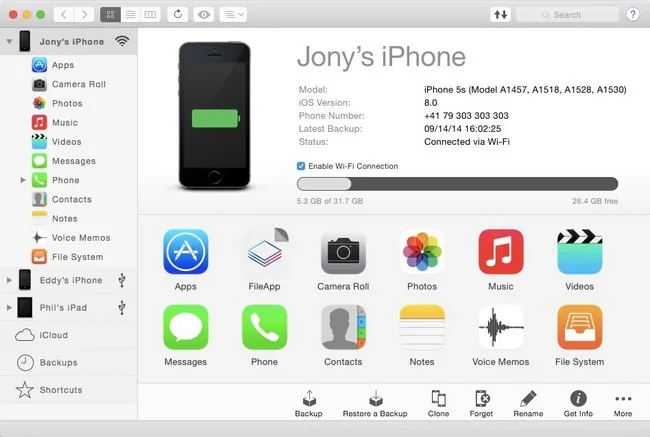
Task: Switch to icon grid view
Action: [110, 15]
